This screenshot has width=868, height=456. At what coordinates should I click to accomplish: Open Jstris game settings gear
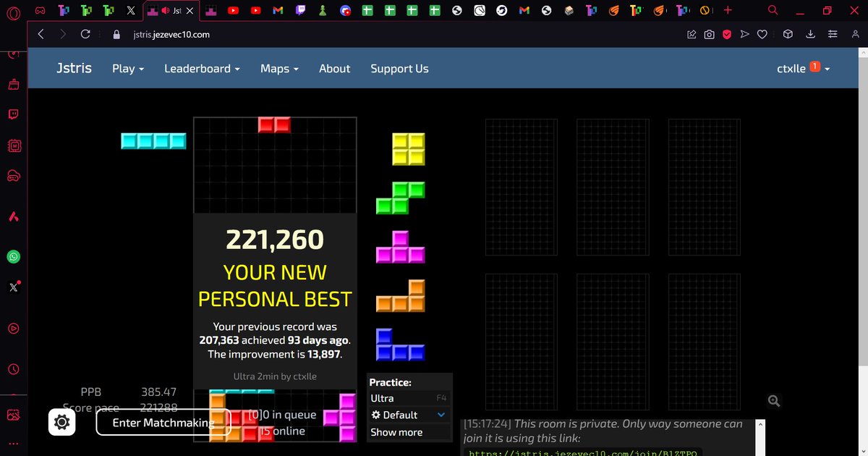(62, 422)
